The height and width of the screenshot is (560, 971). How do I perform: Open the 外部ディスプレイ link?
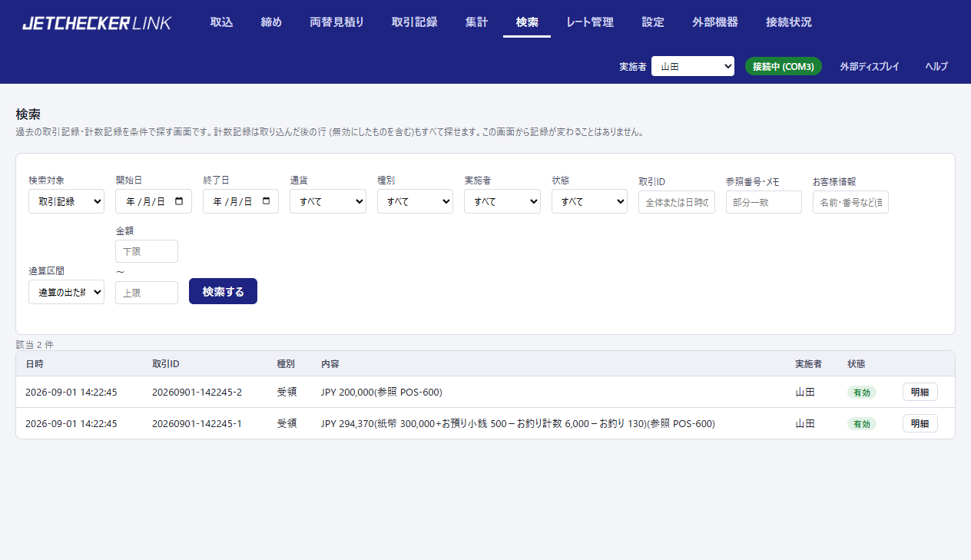870,66
